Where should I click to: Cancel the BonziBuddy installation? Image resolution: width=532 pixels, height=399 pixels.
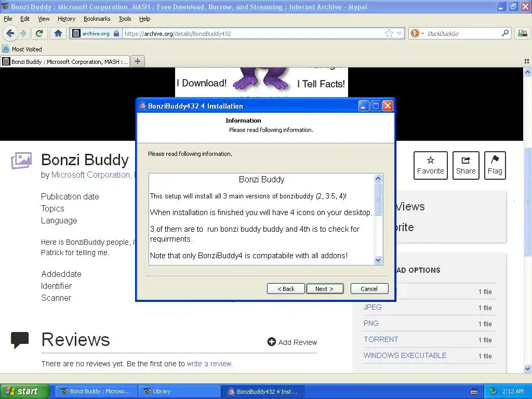369,289
